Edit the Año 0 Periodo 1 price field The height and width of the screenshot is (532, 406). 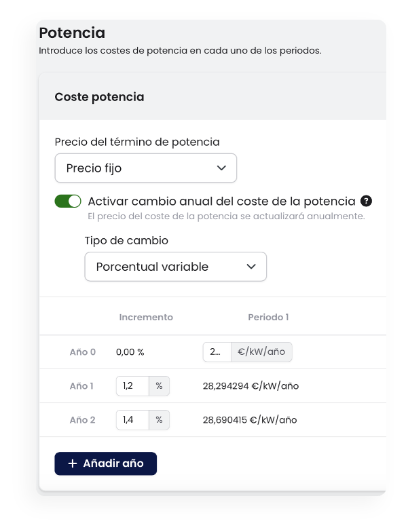pyautogui.click(x=217, y=351)
